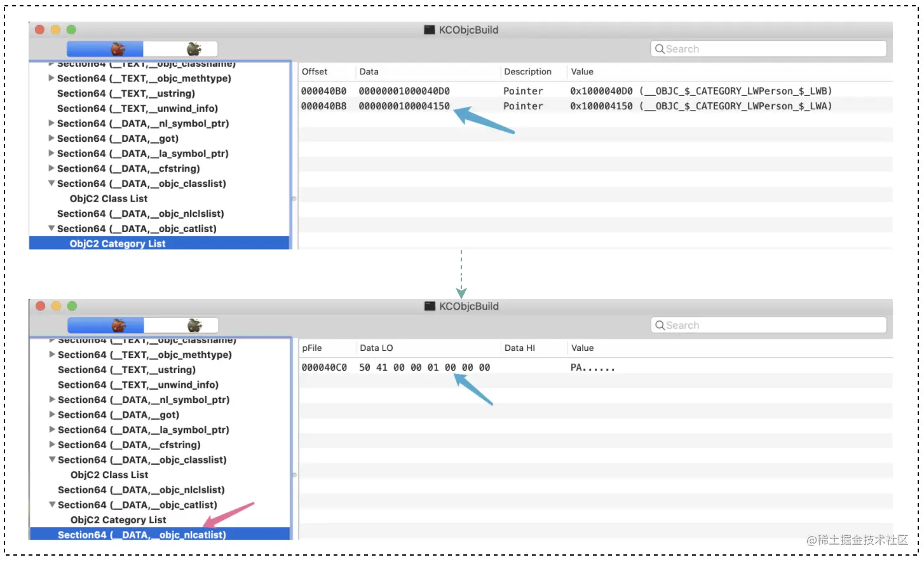Select Section64 __TEXT,__unwind_info in upper window
Viewport: 924px width, 562px height.
point(137,109)
